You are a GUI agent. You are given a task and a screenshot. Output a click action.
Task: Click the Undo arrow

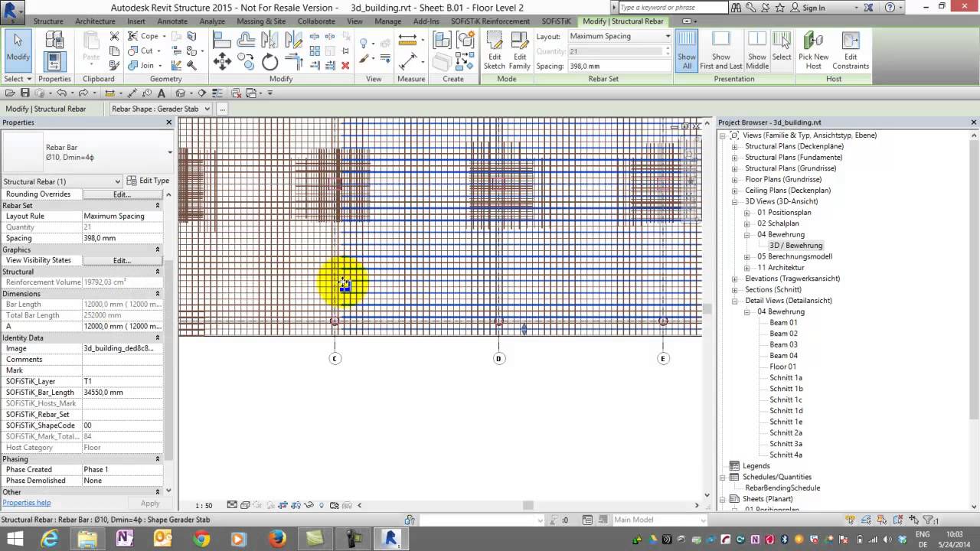[x=61, y=93]
